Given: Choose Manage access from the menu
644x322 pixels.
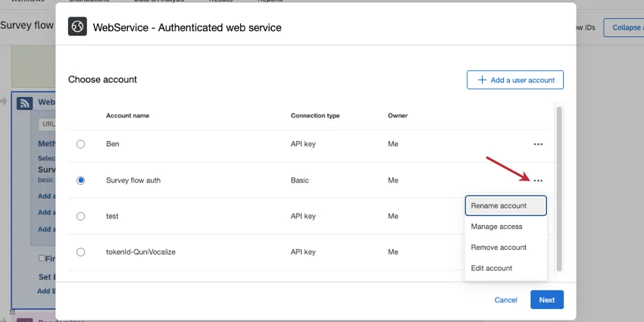Looking at the screenshot, I should point(497,226).
